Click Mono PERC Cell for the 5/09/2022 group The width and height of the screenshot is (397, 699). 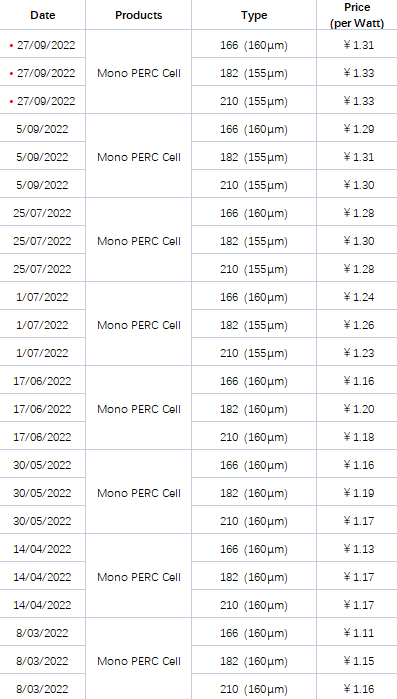click(139, 157)
